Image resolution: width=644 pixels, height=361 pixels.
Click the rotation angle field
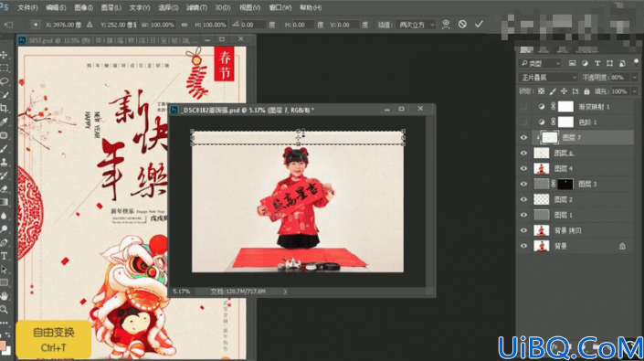(x=253, y=25)
